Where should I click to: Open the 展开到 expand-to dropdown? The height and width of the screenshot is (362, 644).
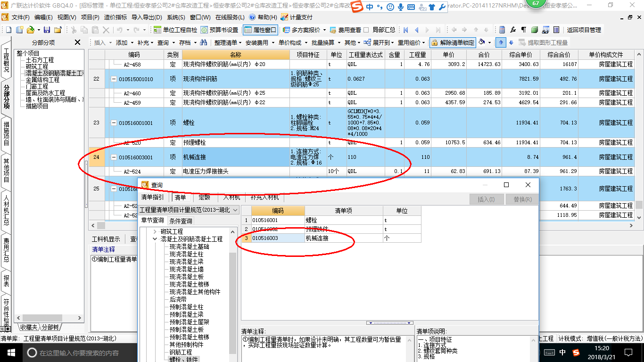pos(379,42)
